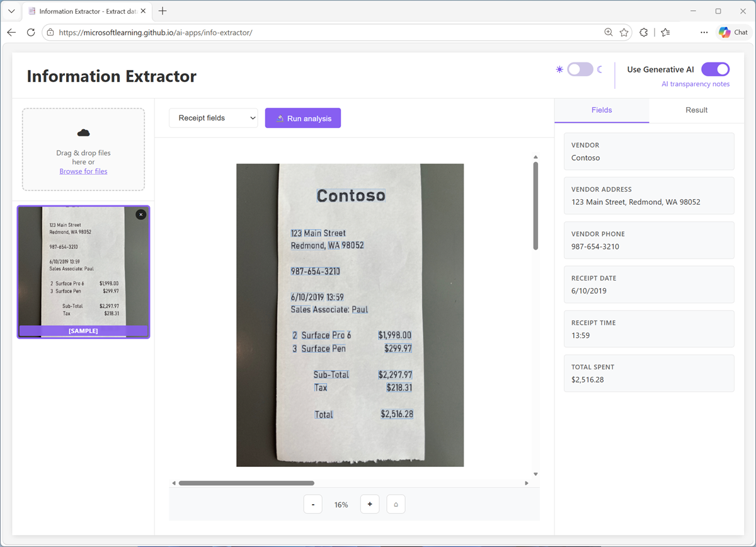Zoom in with the plus button
Screen dimensions: 756x547
[x=370, y=504]
